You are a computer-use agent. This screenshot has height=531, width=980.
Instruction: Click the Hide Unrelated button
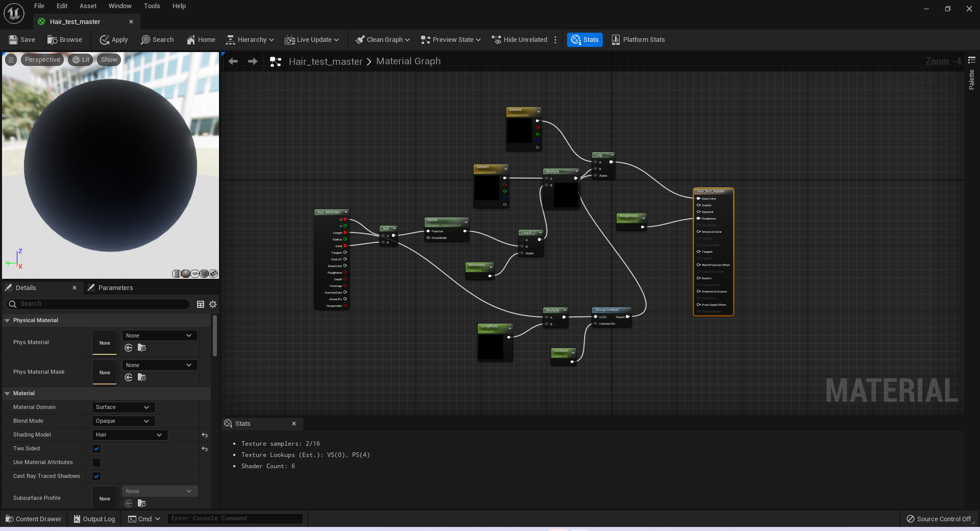tap(519, 39)
